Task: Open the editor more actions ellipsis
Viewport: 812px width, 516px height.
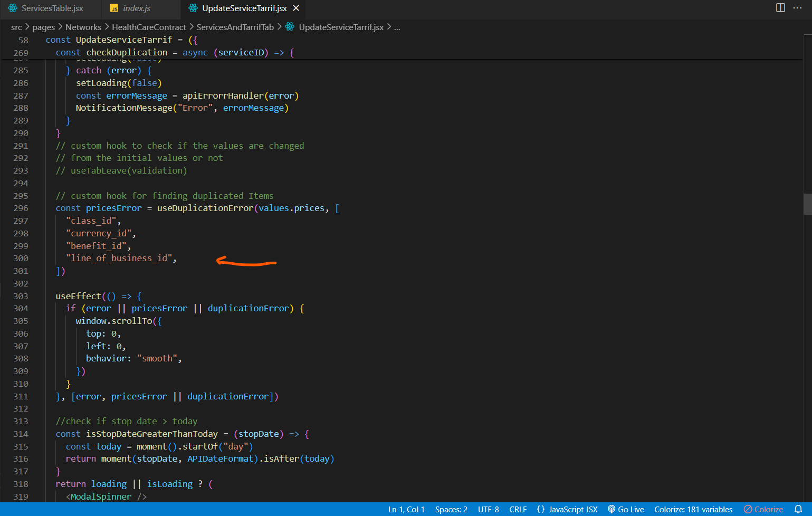Action: [x=797, y=8]
